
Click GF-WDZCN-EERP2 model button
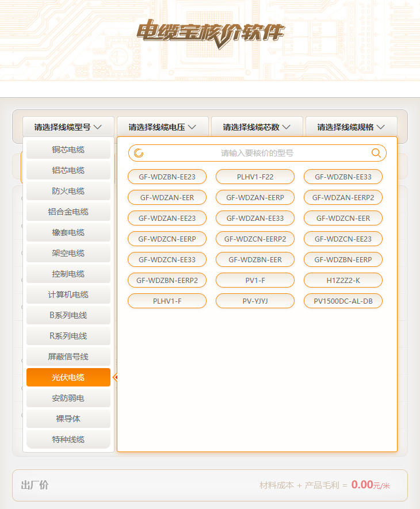click(255, 239)
